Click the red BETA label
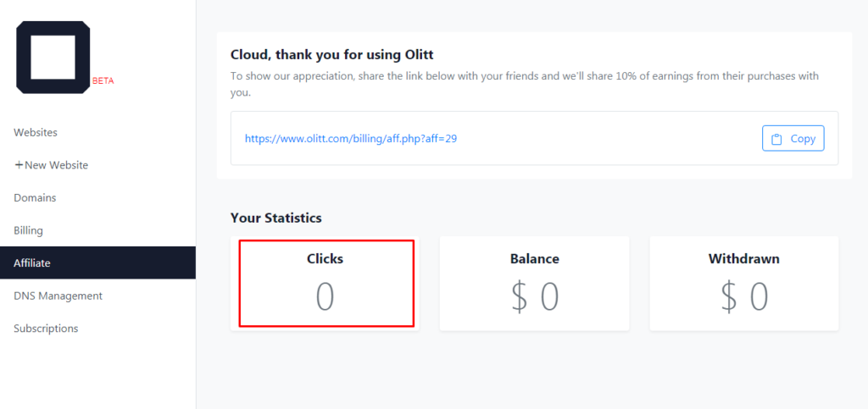The width and height of the screenshot is (868, 409). (103, 81)
